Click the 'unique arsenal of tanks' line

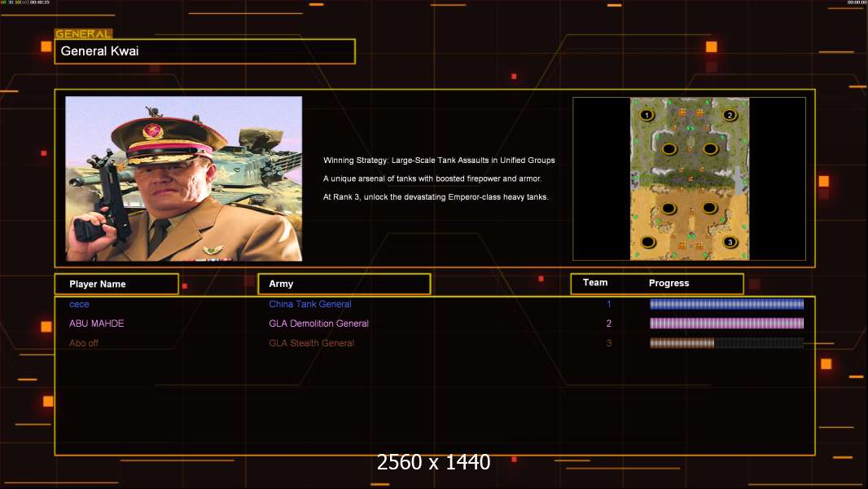click(x=432, y=178)
